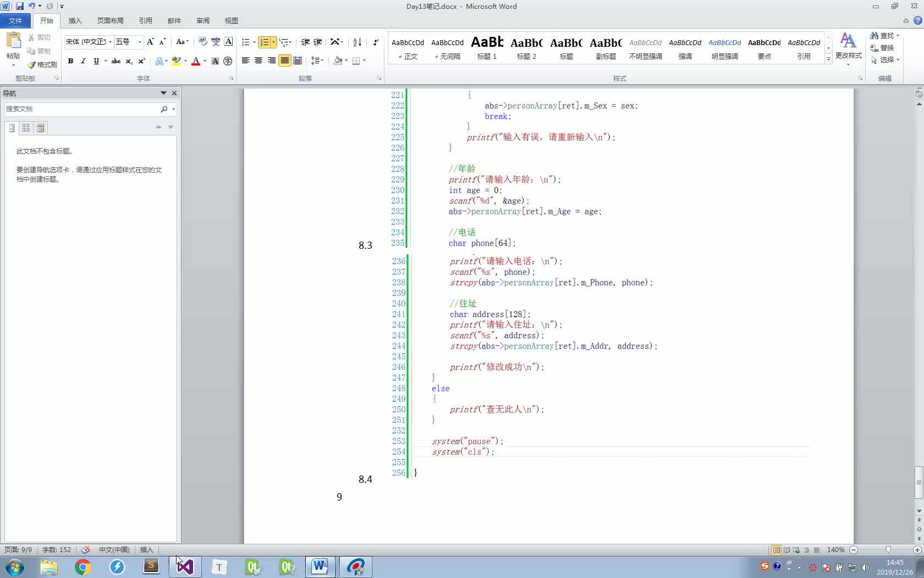924x578 pixels.
Task: Select the Format Painter (格式刷)
Action: 42,64
